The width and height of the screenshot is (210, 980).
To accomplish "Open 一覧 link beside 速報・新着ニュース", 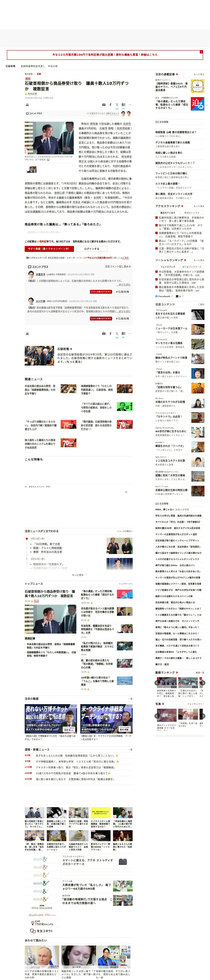I will tap(130, 750).
